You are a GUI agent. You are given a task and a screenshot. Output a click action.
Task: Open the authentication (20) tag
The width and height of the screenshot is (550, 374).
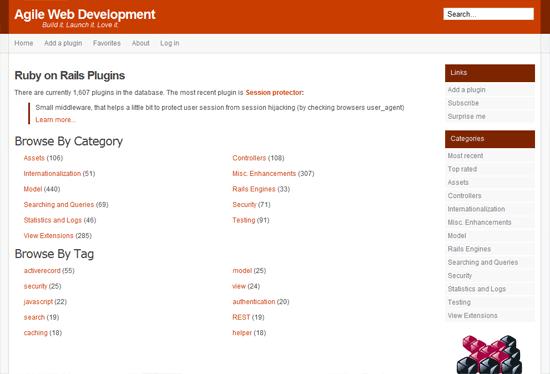coord(254,301)
